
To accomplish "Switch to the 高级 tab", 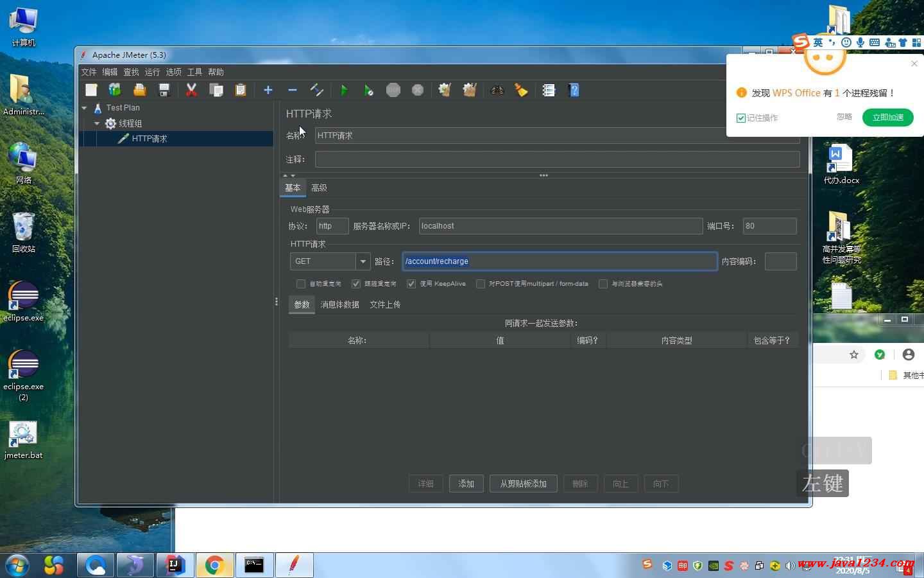I will (319, 188).
